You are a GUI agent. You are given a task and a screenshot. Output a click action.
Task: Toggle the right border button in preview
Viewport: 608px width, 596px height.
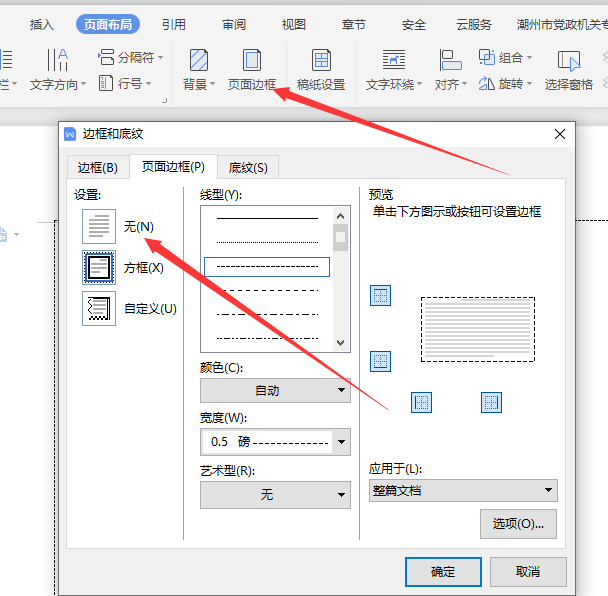click(491, 403)
